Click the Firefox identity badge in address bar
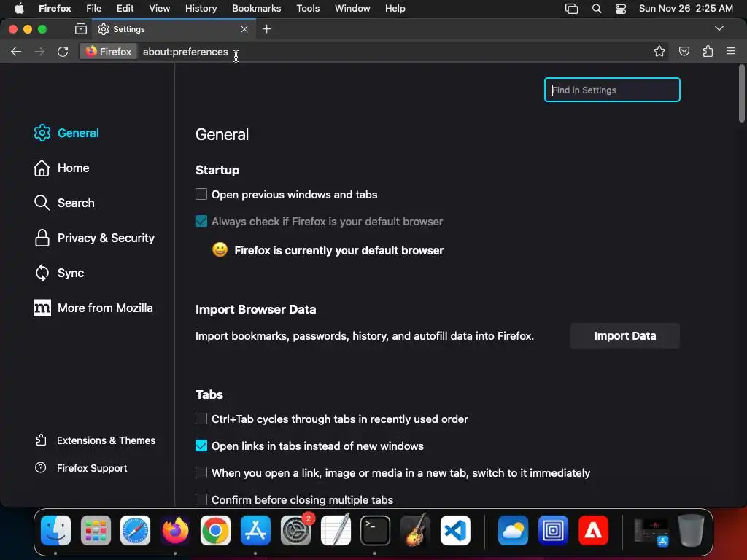 (x=109, y=52)
